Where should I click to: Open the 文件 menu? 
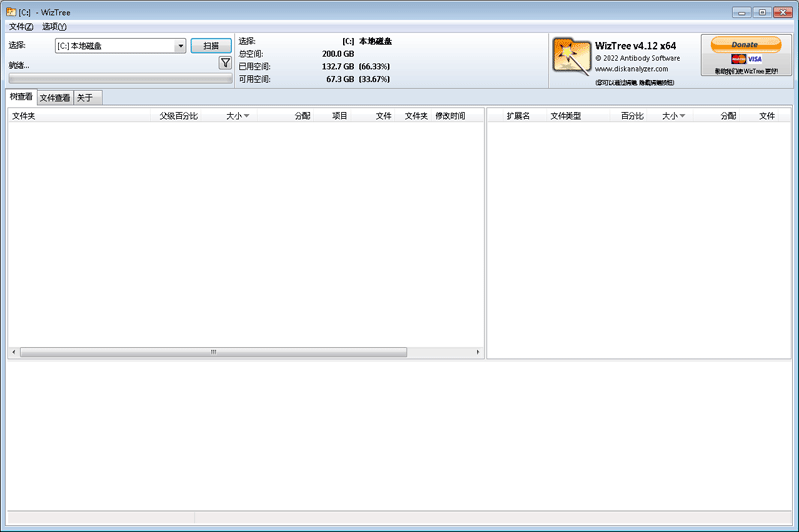click(21, 27)
